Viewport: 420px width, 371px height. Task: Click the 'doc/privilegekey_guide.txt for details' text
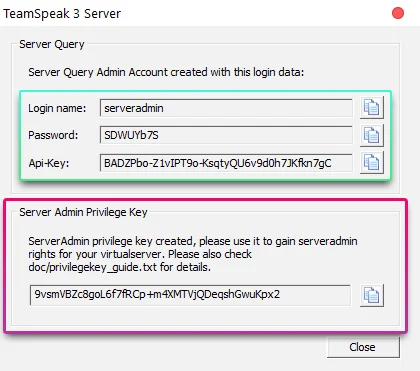point(119,267)
